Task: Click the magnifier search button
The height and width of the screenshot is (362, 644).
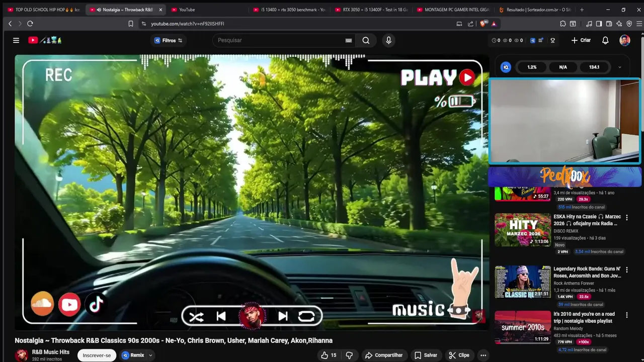Action: click(366, 40)
